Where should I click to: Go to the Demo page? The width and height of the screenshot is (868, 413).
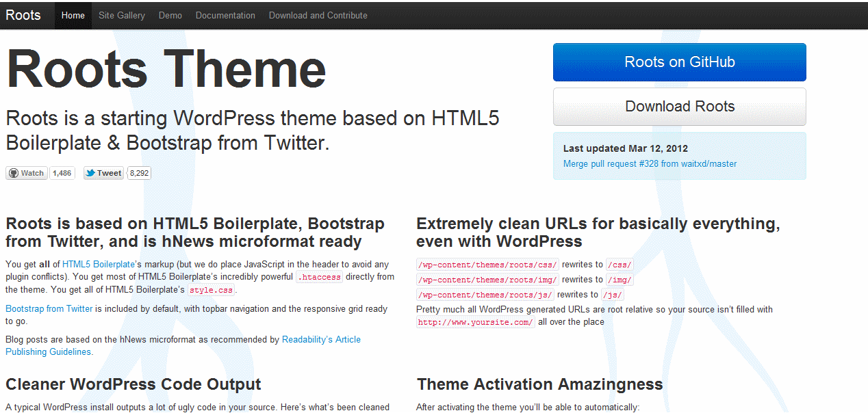click(170, 15)
